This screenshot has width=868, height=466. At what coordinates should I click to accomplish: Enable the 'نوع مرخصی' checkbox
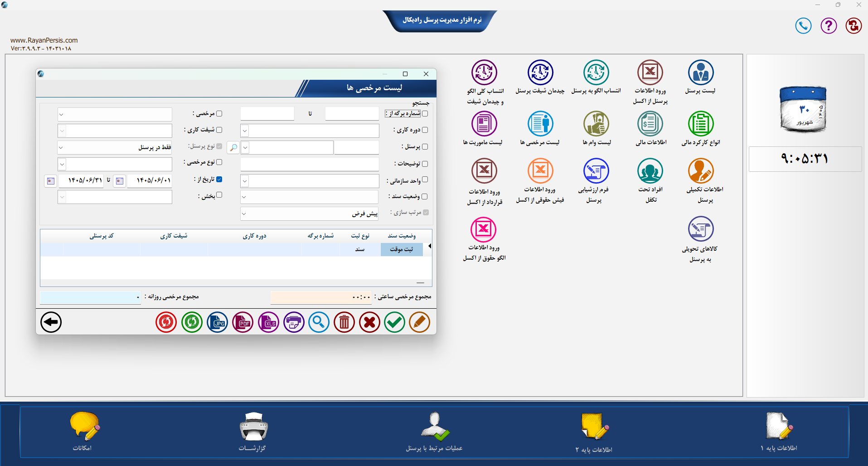219,162
